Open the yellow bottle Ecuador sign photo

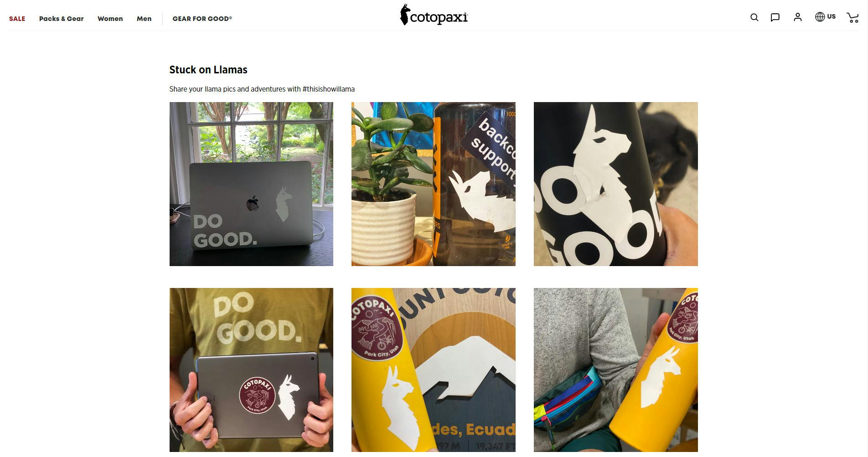click(x=434, y=370)
